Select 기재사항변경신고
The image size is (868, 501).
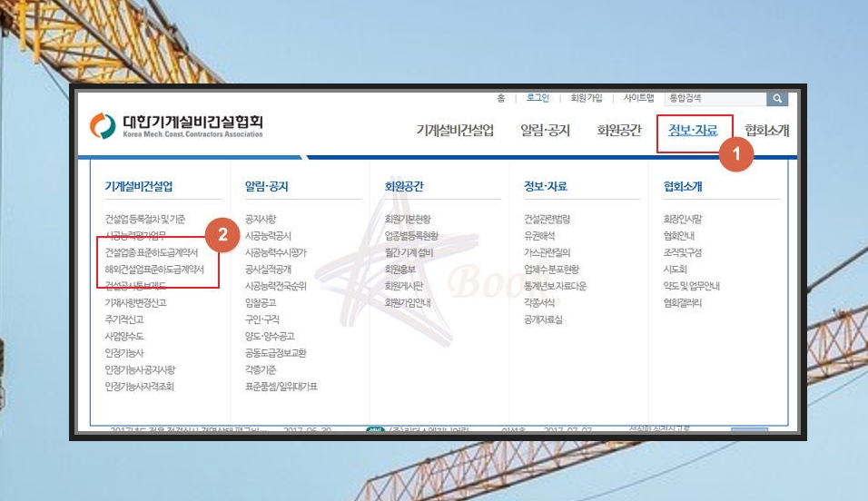(x=135, y=303)
